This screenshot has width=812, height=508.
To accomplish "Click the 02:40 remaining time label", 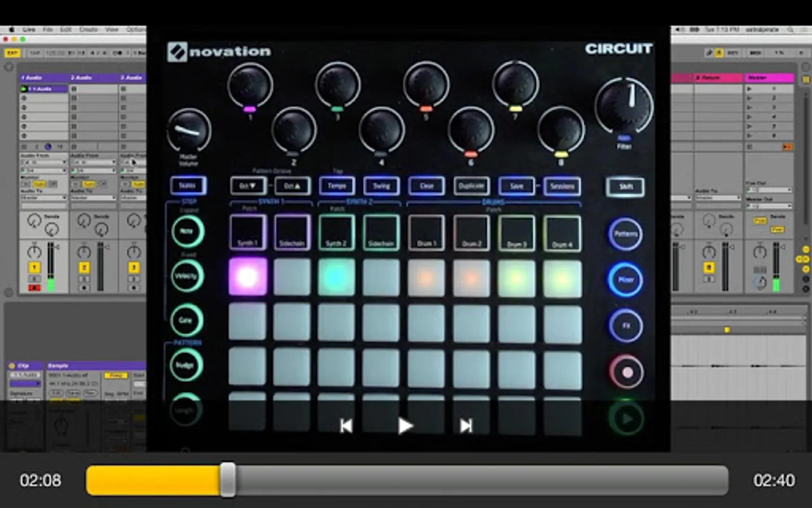I will (x=774, y=480).
